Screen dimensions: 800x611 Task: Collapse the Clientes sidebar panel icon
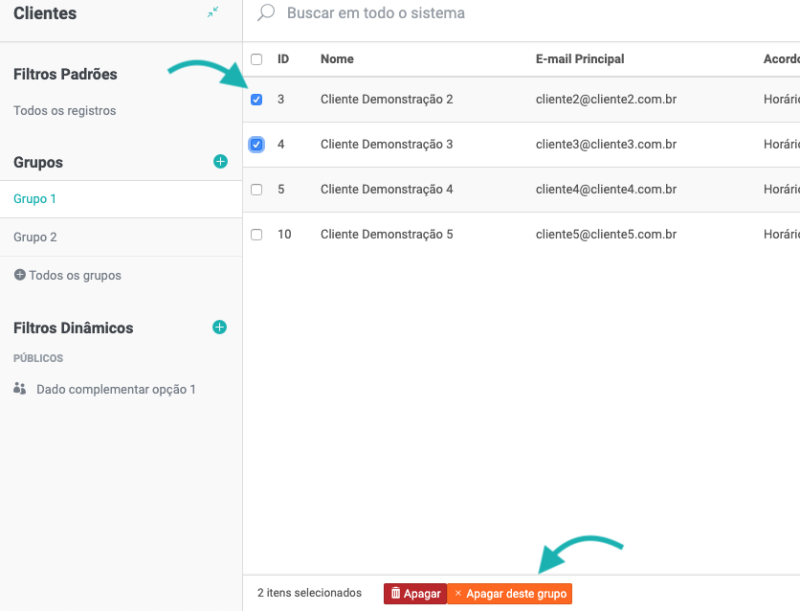[213, 12]
